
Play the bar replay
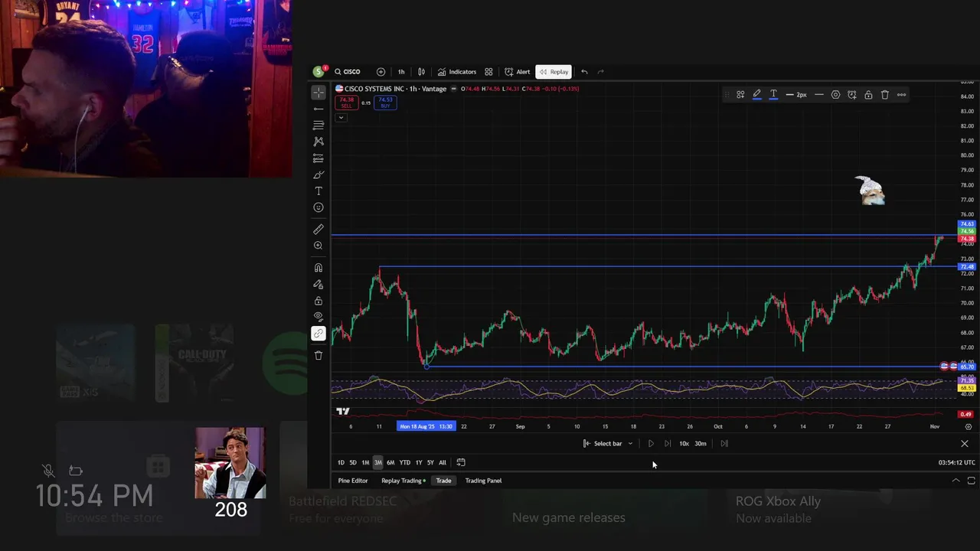click(x=651, y=443)
